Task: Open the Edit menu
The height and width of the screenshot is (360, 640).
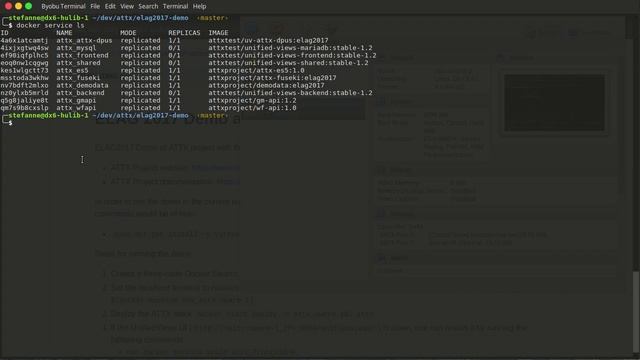Action: 110,7
